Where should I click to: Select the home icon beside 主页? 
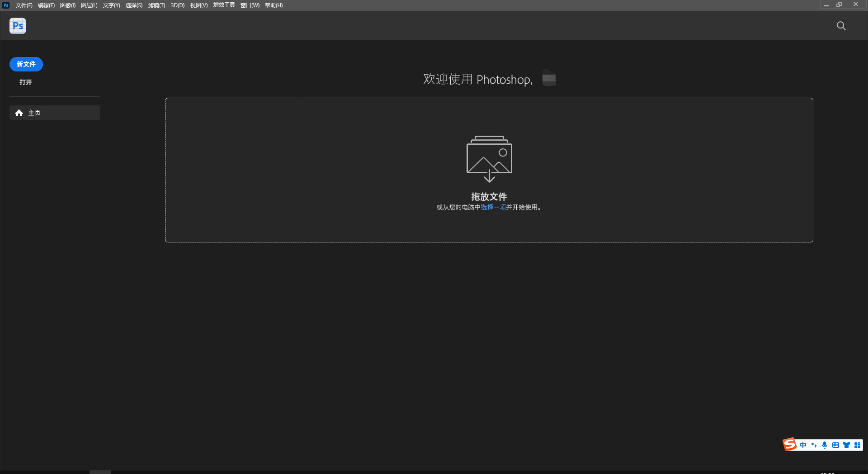pyautogui.click(x=19, y=113)
